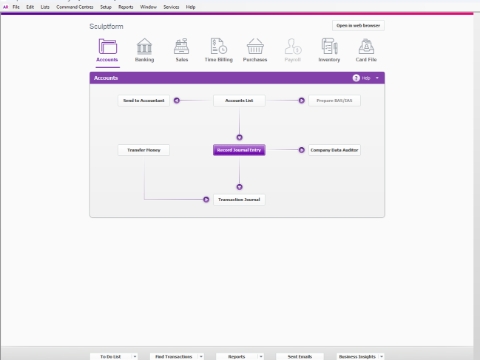The image size is (480, 360).
Task: Click the Reports button at bottom
Action: (x=237, y=357)
